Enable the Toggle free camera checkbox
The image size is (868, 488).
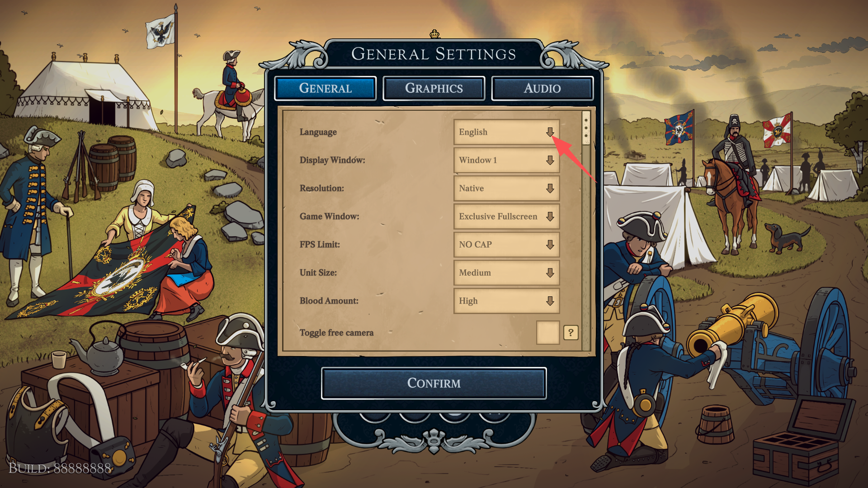[548, 333]
